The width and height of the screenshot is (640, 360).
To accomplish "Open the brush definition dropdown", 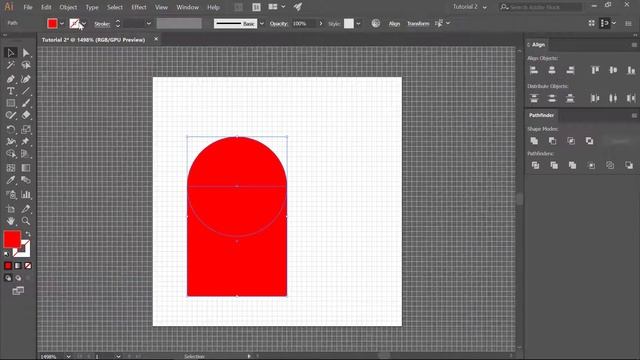I will coord(262,24).
